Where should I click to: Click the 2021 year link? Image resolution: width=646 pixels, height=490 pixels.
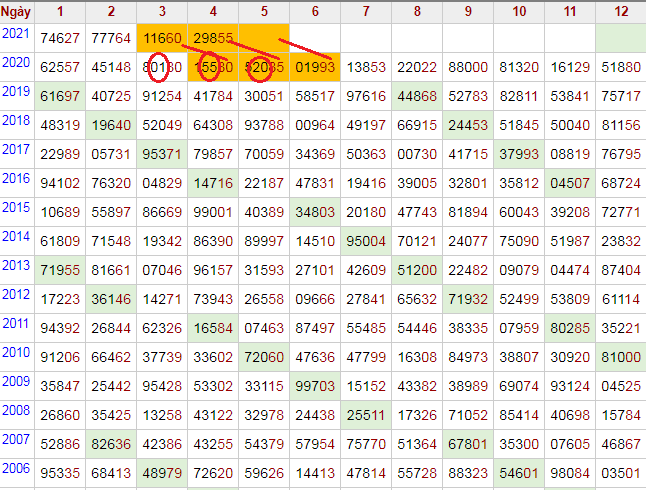(x=15, y=33)
